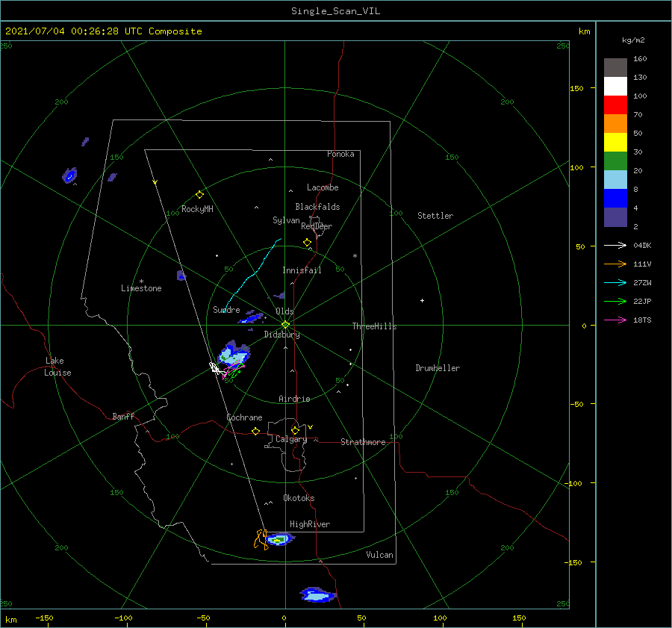This screenshot has width=672, height=628.
Task: Click the small storm cell near Sundre
Action: point(252,318)
